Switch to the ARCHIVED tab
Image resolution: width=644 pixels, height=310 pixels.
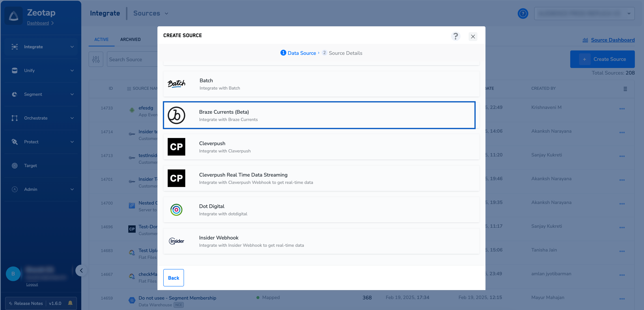coord(130,39)
